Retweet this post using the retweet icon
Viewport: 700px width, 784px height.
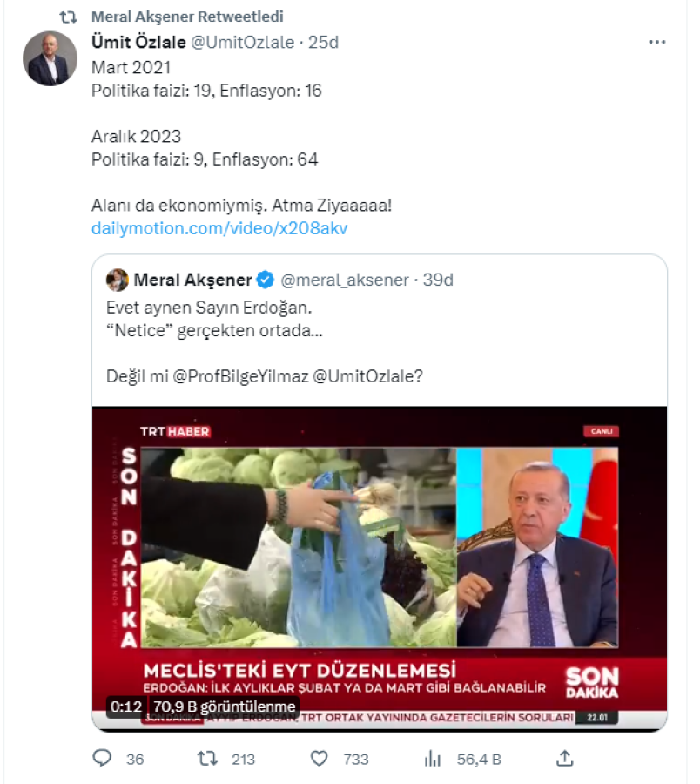click(208, 759)
